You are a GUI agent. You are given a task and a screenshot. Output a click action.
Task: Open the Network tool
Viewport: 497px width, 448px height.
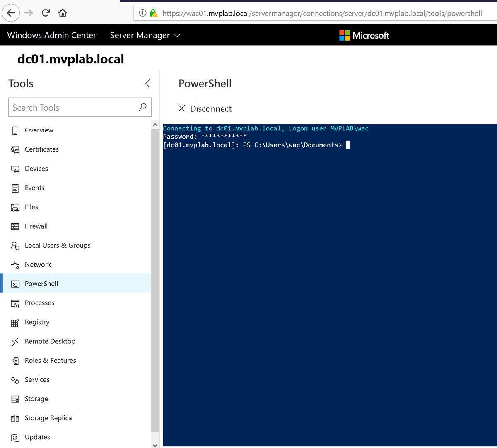coord(38,264)
